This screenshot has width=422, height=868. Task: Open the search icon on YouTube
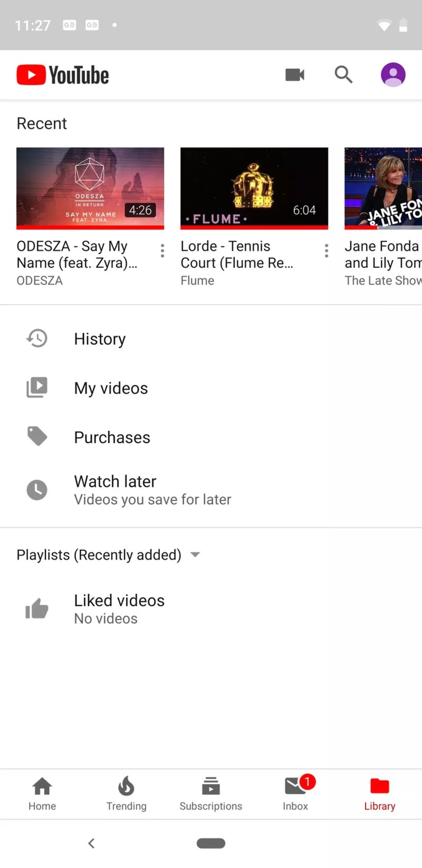pos(344,74)
